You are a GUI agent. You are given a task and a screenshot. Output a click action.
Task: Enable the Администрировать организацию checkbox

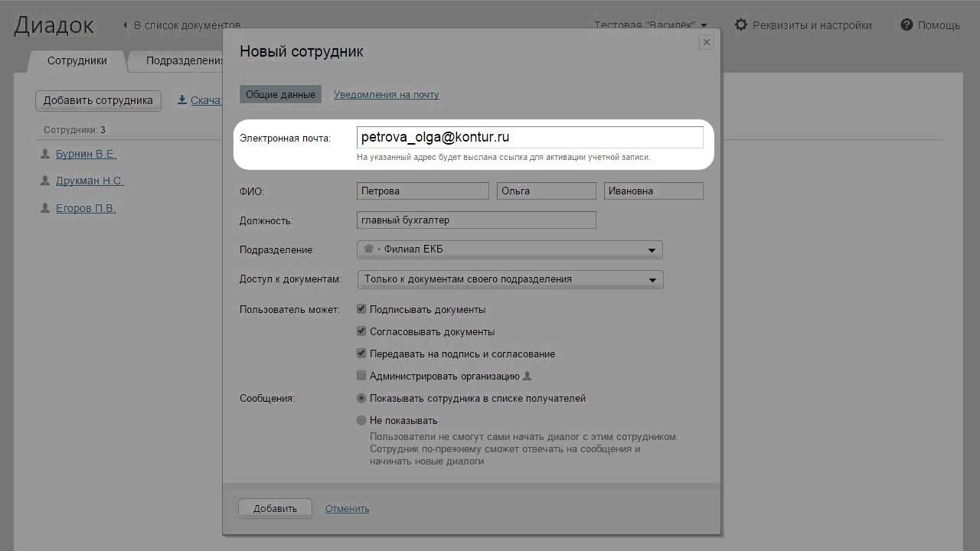362,376
